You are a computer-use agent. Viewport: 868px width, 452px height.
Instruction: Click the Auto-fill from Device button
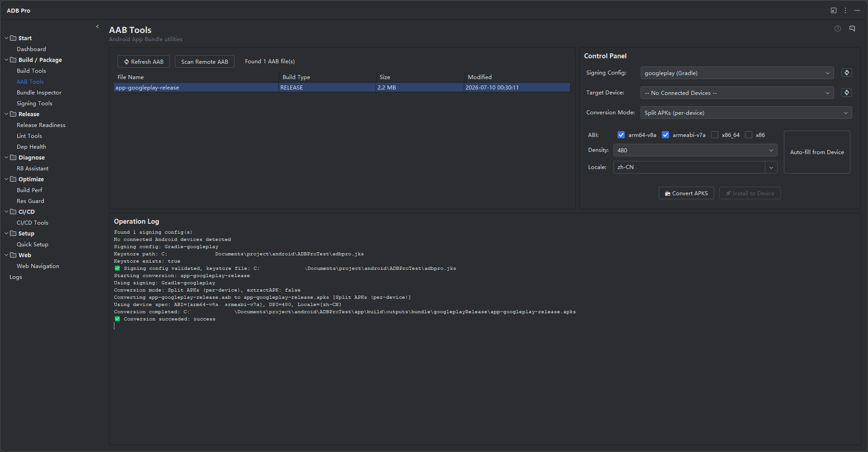tap(817, 152)
